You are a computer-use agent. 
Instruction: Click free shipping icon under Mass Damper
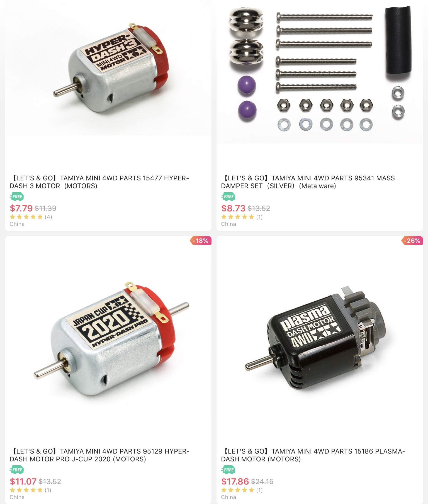[x=228, y=197]
